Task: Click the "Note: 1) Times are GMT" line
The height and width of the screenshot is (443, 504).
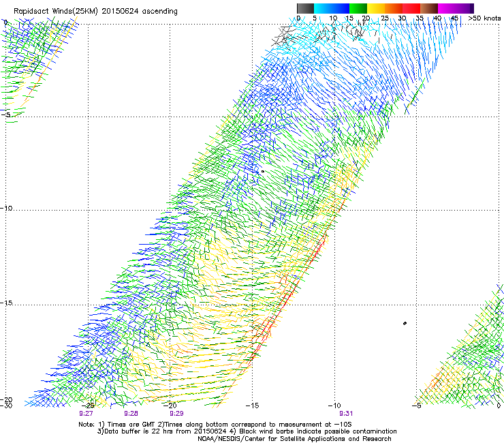Action: tap(215, 425)
